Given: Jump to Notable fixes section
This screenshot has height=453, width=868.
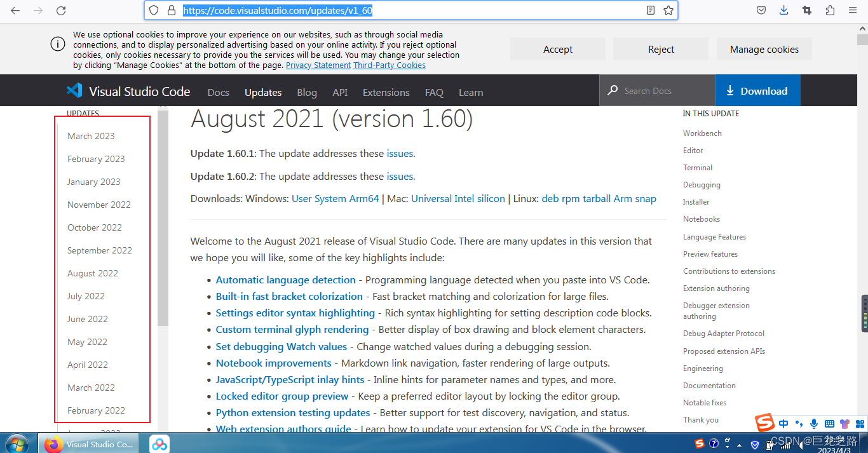Looking at the screenshot, I should pyautogui.click(x=705, y=403).
